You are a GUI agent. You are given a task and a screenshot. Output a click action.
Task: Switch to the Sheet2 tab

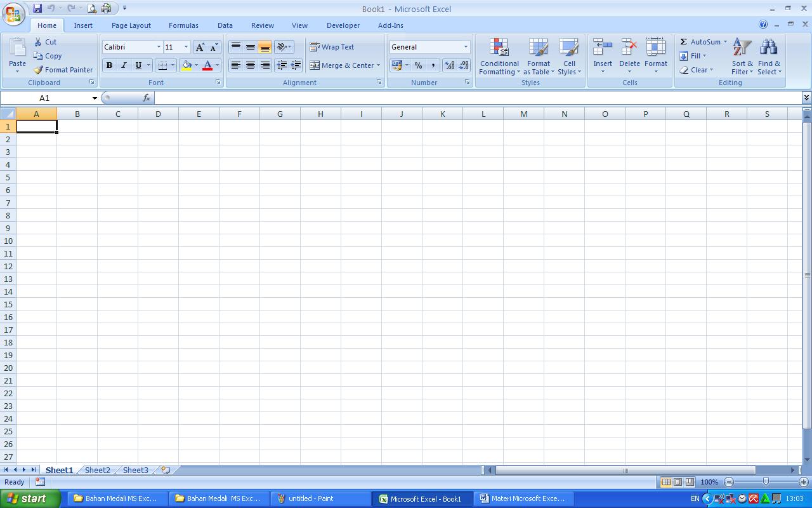pyautogui.click(x=98, y=470)
